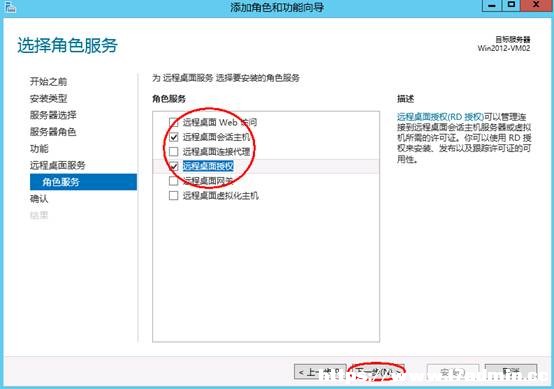The image size is (554, 389).
Task: Check the 远程桌面连接代理 checkbox
Action: point(173,152)
